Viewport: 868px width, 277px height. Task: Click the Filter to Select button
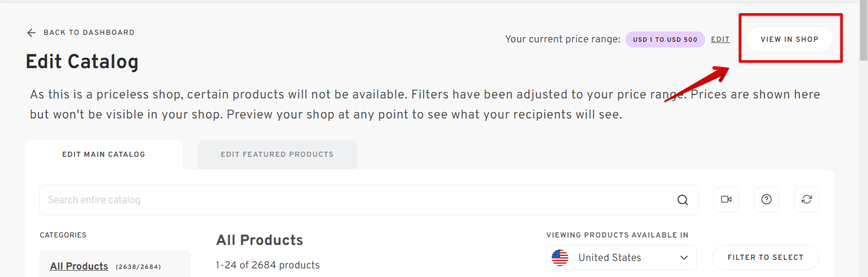(766, 258)
